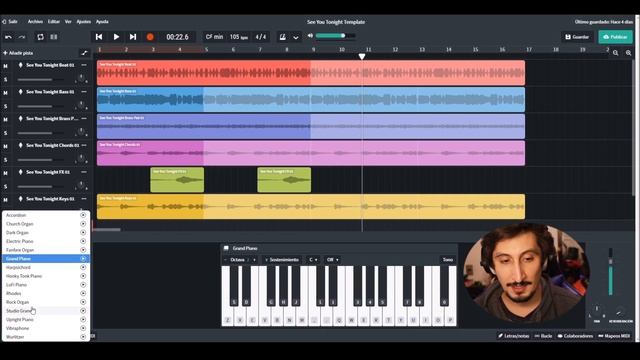
Task: Click the redo arrow icon
Action: point(22,37)
